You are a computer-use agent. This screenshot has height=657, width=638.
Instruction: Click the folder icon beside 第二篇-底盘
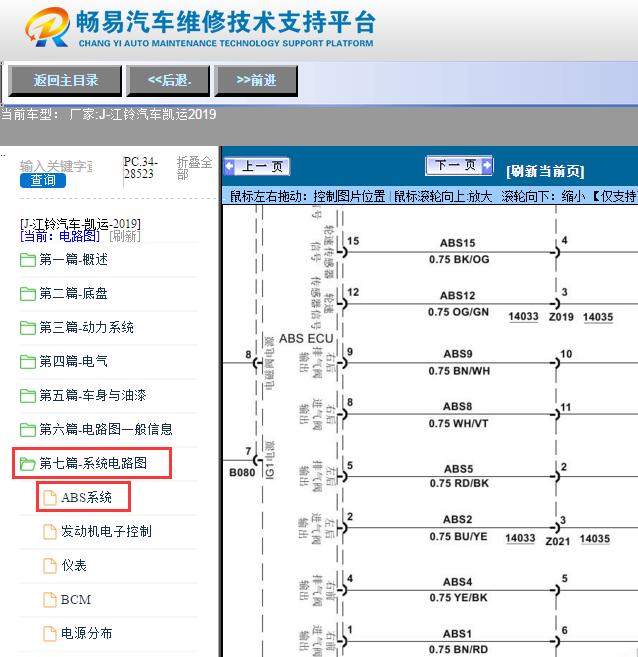[28, 294]
